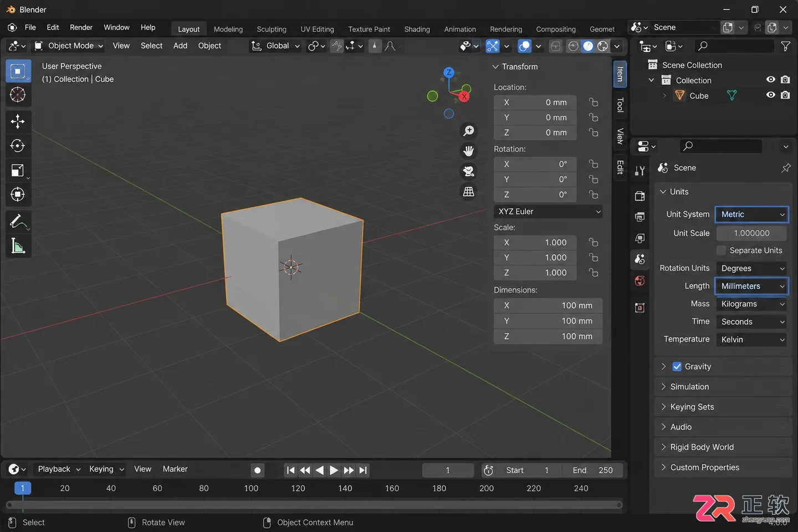Viewport: 798px width, 532px height.
Task: Switch to the Sculpting workspace tab
Action: point(272,29)
